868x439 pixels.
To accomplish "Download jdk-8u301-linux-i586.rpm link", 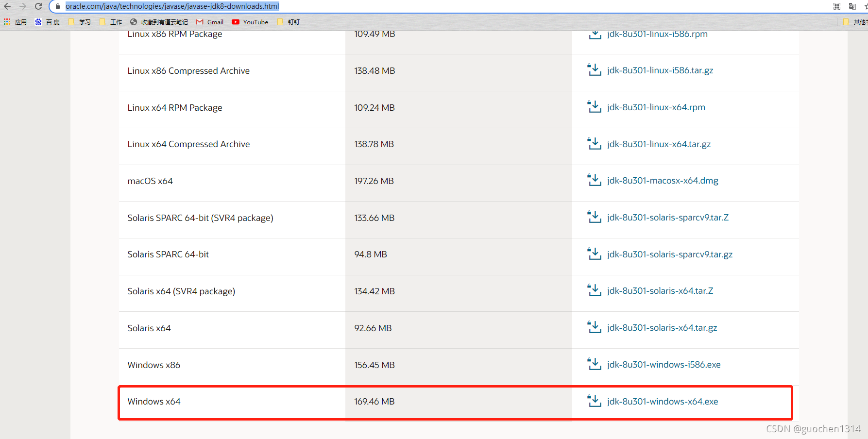I will pyautogui.click(x=657, y=34).
